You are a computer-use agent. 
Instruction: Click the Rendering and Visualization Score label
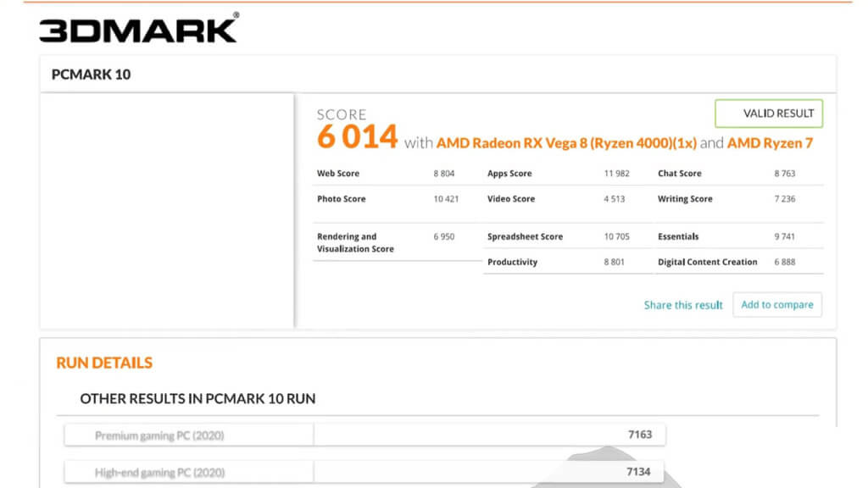point(355,242)
